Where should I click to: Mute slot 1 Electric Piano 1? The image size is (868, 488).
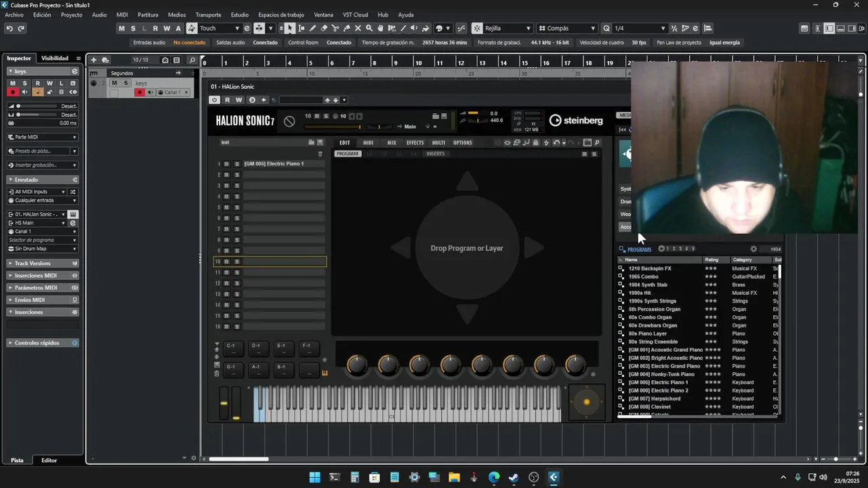(x=227, y=164)
